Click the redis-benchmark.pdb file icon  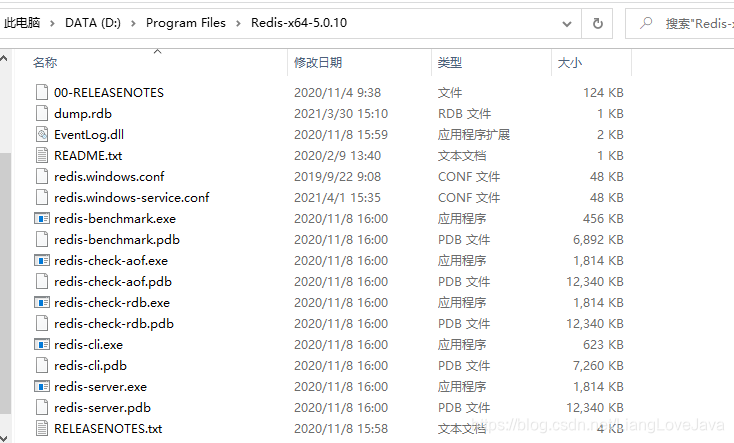coord(42,240)
